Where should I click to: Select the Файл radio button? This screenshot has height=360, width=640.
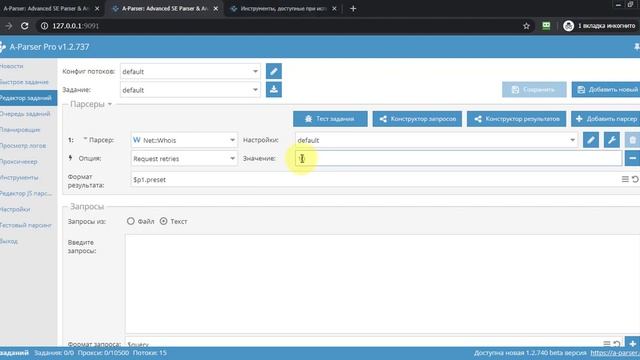(131, 221)
